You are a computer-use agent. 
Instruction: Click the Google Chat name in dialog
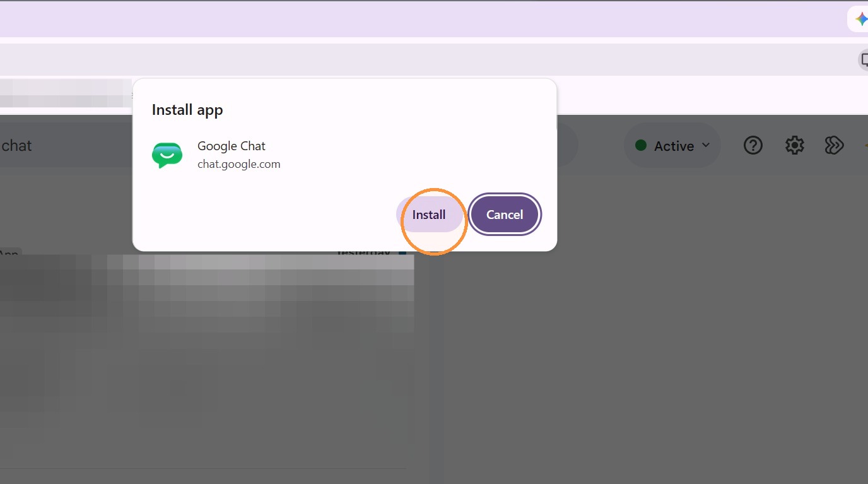click(x=232, y=146)
